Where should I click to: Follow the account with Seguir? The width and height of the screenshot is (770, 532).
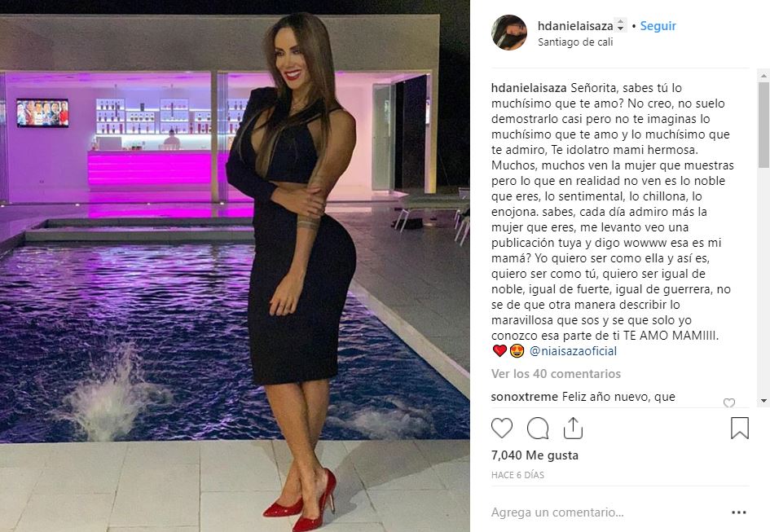[x=658, y=25]
